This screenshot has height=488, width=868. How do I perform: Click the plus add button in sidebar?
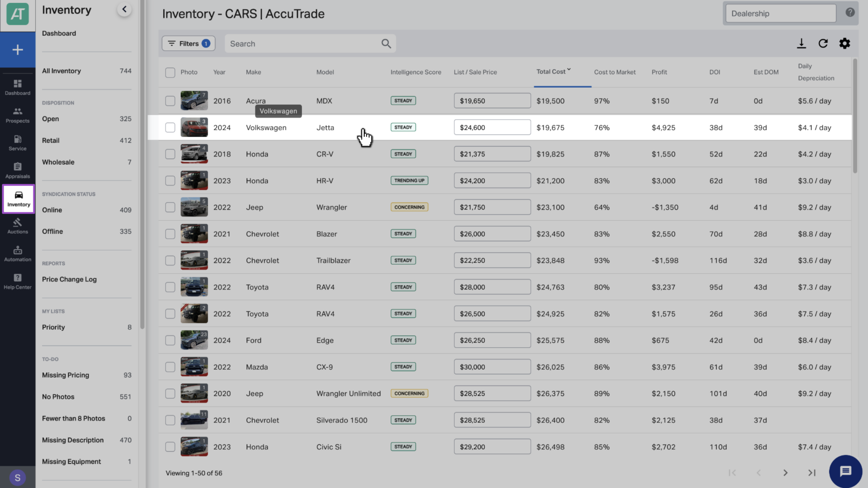(x=18, y=50)
